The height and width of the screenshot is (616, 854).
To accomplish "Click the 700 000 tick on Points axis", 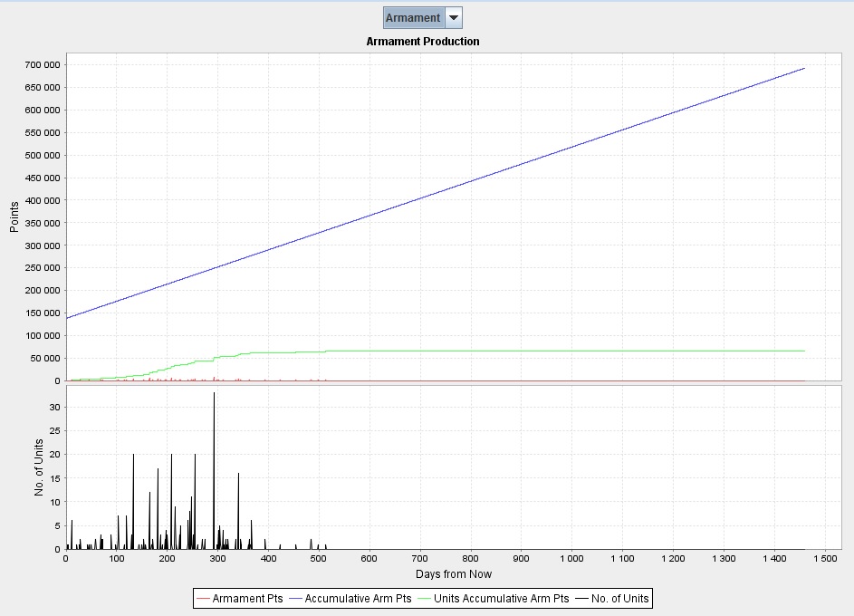I will [42, 65].
